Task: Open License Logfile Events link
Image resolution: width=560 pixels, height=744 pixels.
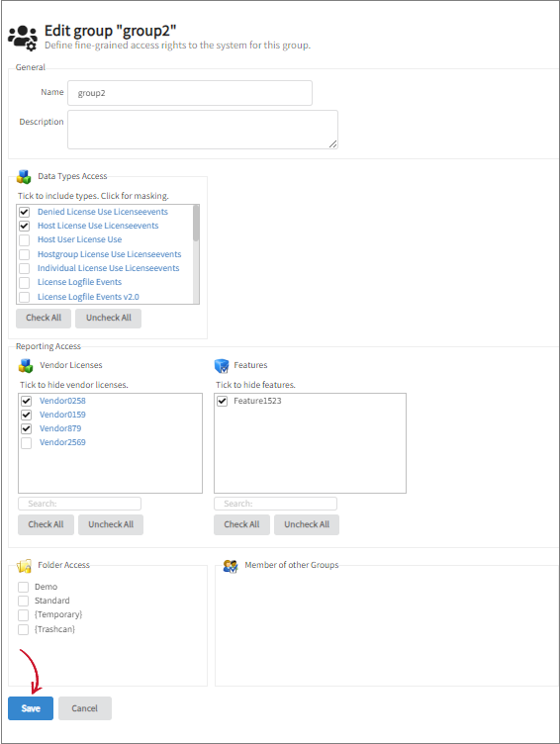Action: pyautogui.click(x=79, y=282)
